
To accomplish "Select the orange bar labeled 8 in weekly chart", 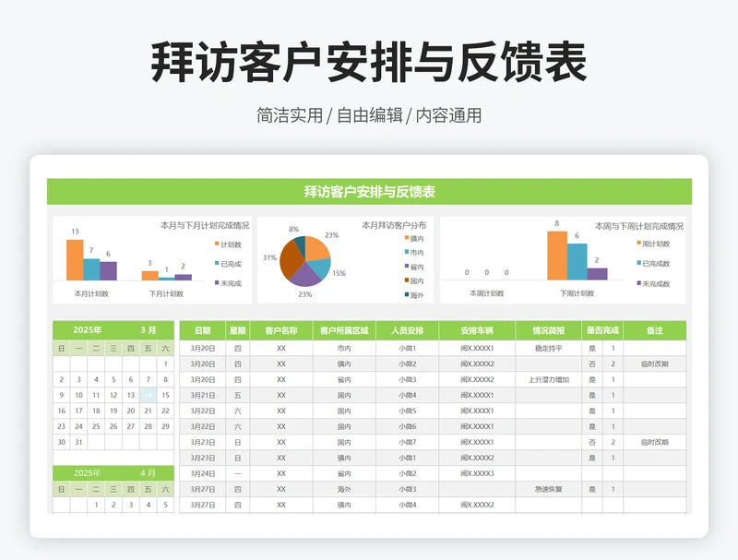I will tap(557, 256).
